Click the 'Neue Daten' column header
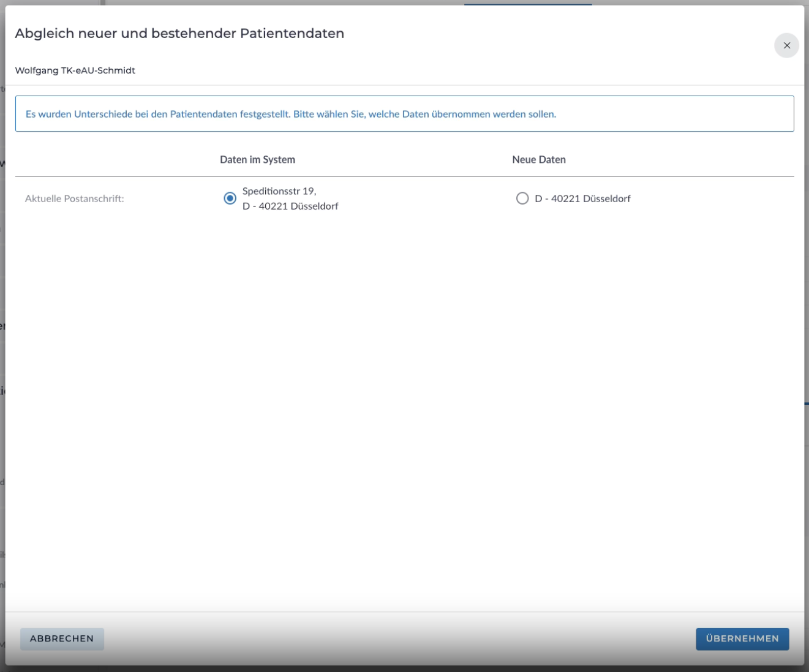The image size is (809, 672). 538,159
